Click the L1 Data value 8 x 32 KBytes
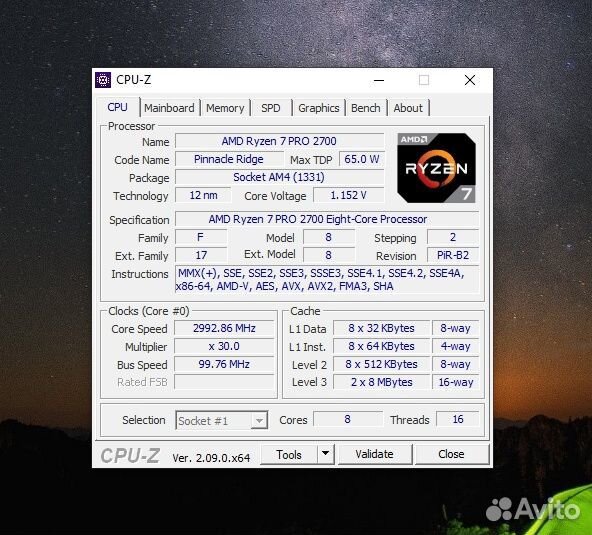 pyautogui.click(x=381, y=328)
